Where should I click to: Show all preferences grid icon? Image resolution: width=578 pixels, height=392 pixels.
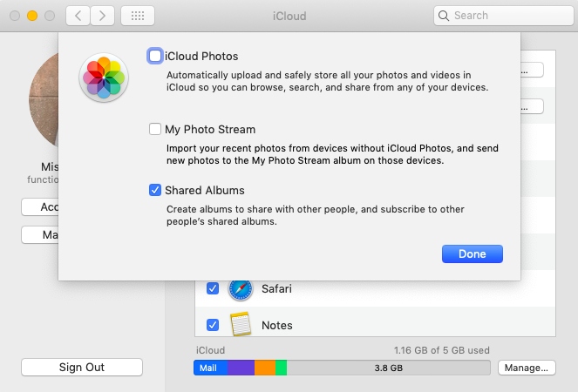pos(138,16)
